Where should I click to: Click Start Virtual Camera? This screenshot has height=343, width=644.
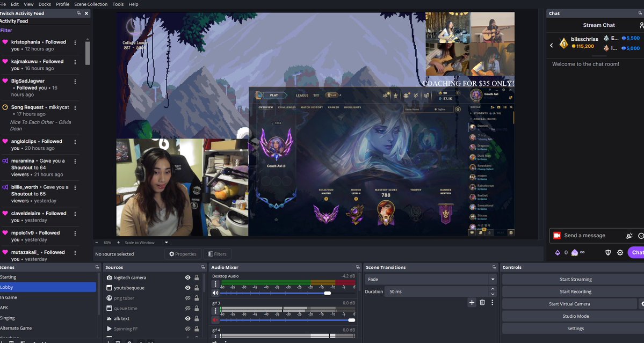(569, 304)
